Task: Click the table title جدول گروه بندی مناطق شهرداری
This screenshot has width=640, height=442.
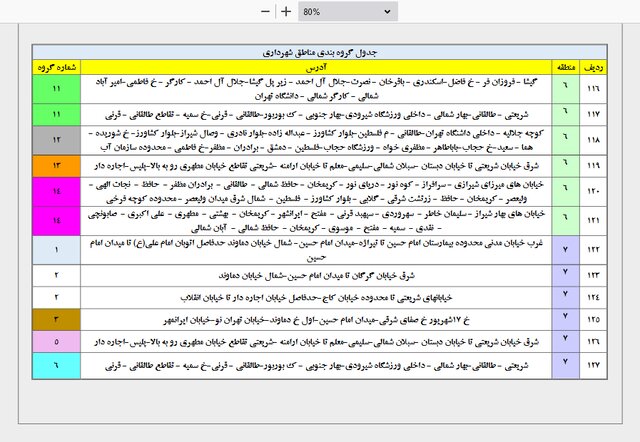Action: tap(320, 53)
